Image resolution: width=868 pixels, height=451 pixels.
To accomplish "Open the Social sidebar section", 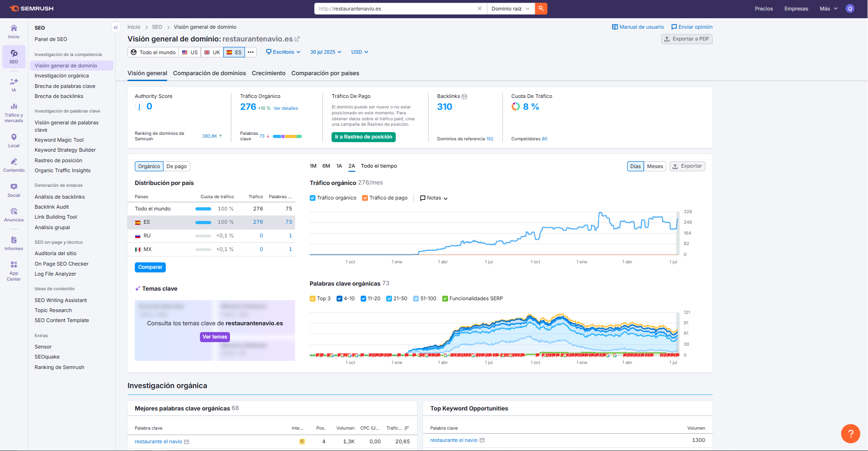I will [14, 190].
